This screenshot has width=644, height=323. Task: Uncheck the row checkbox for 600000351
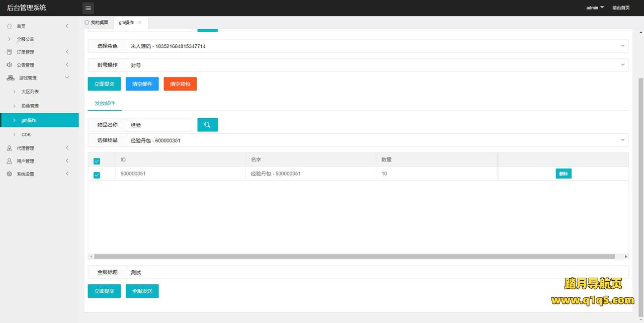tap(97, 175)
